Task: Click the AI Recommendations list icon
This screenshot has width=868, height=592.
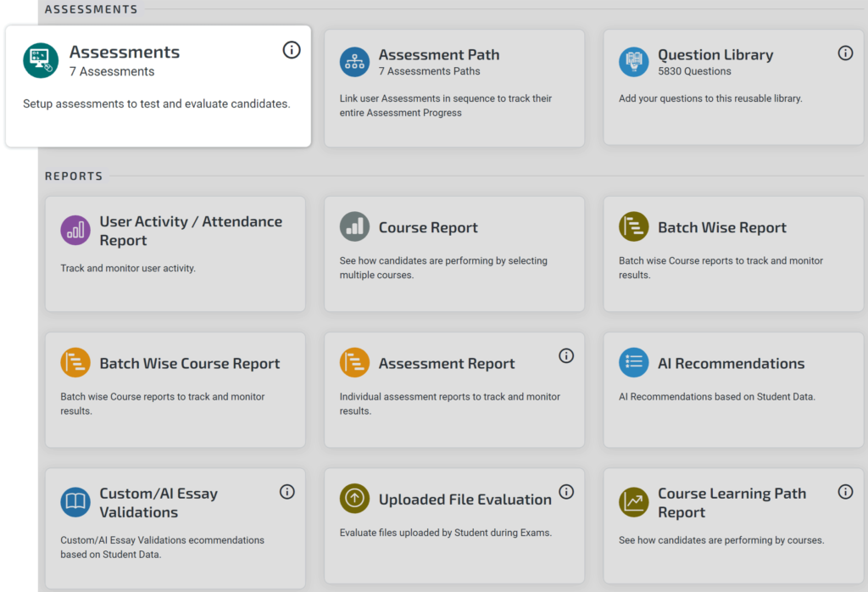Action: (x=633, y=363)
